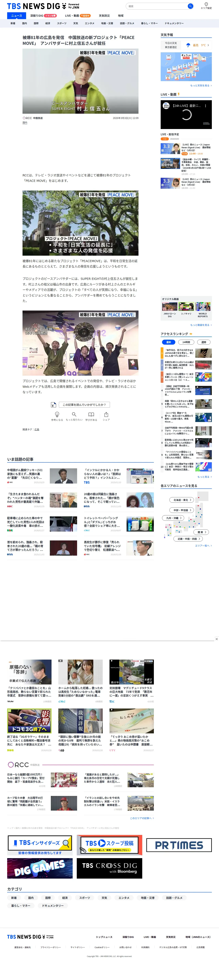Click the 参考になる lightbulb reaction icon
Screen dimensions: 219x980
point(57,414)
